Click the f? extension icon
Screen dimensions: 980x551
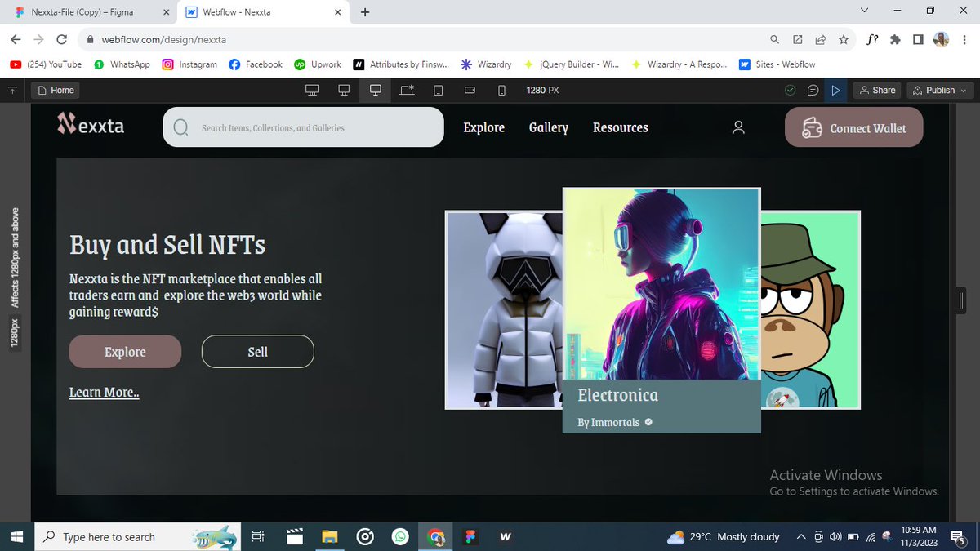pos(872,39)
